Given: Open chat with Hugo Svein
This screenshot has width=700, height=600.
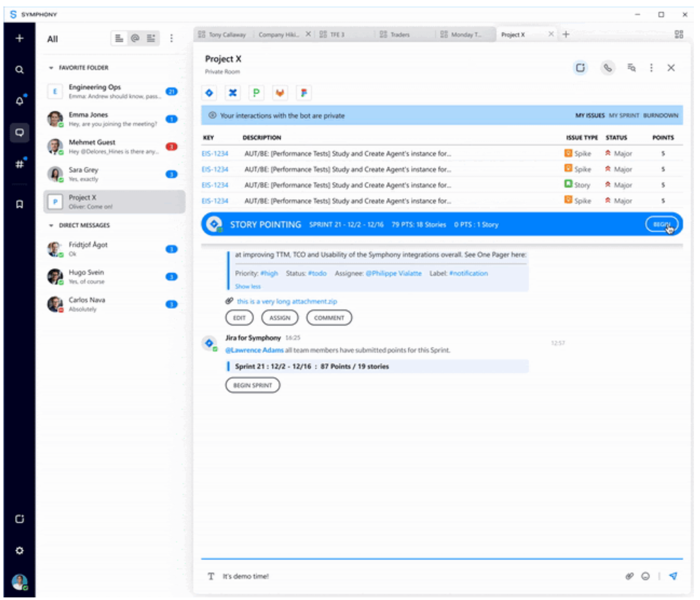Looking at the screenshot, I should [x=114, y=277].
